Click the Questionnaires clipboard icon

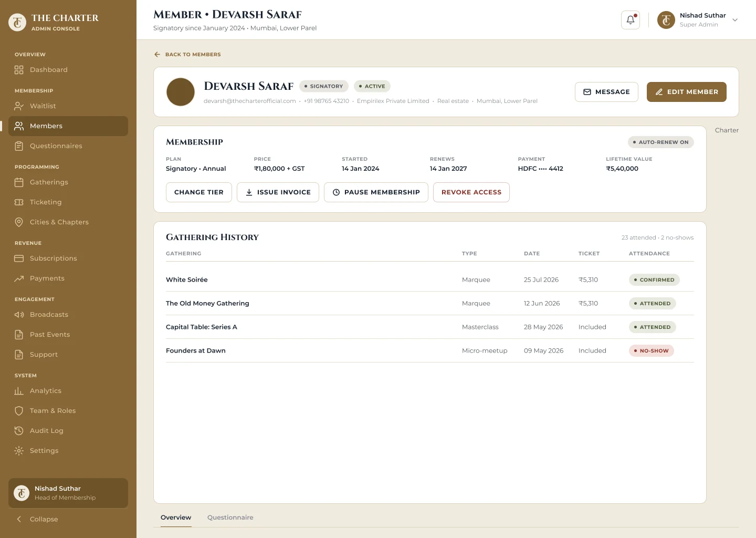click(19, 146)
